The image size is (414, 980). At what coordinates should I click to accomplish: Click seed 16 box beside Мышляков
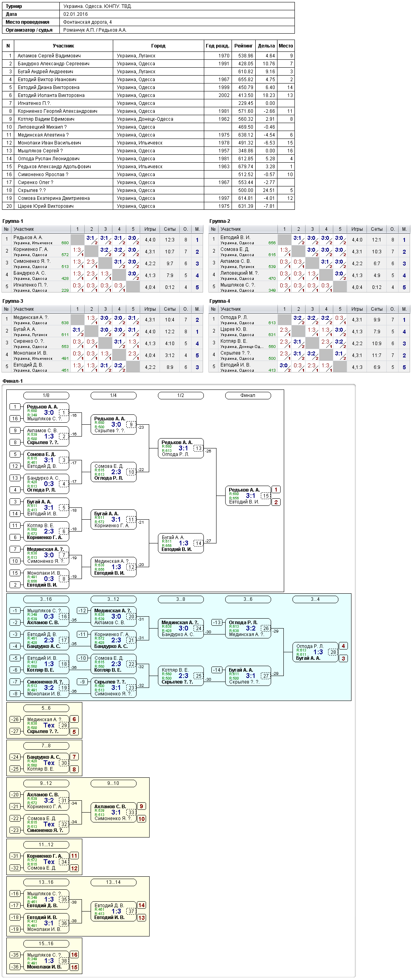tap(15, 418)
